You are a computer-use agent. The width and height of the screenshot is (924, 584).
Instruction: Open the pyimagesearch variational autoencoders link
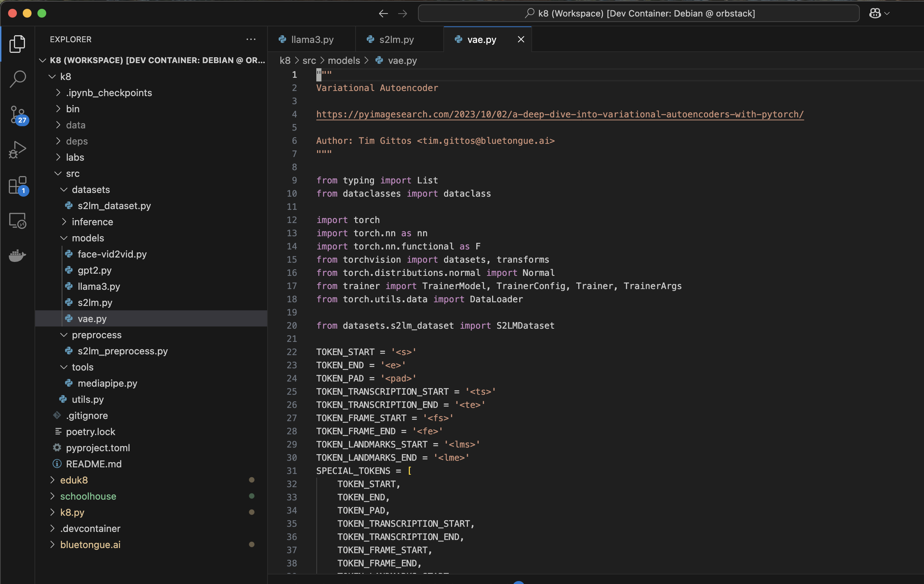559,114
